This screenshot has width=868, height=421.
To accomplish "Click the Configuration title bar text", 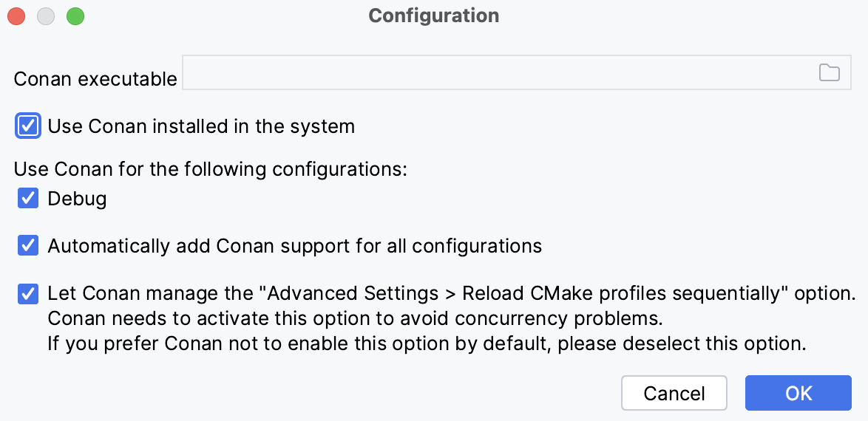I will click(x=433, y=16).
